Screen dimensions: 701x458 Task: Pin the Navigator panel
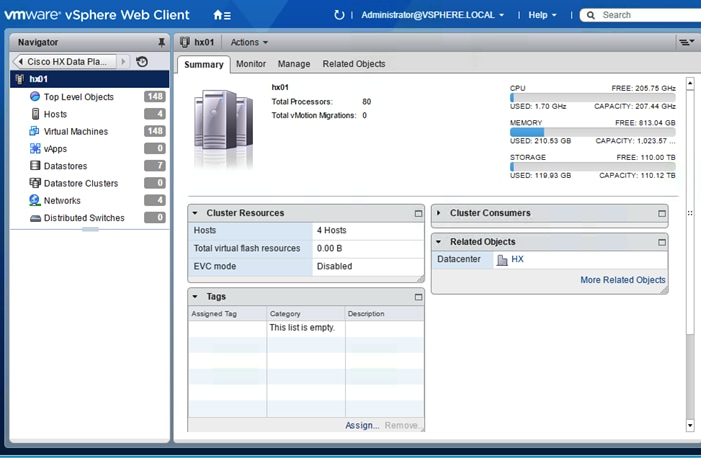161,42
